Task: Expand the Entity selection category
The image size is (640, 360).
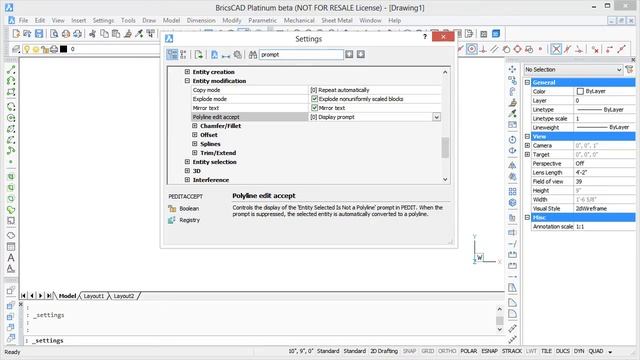Action: point(187,162)
